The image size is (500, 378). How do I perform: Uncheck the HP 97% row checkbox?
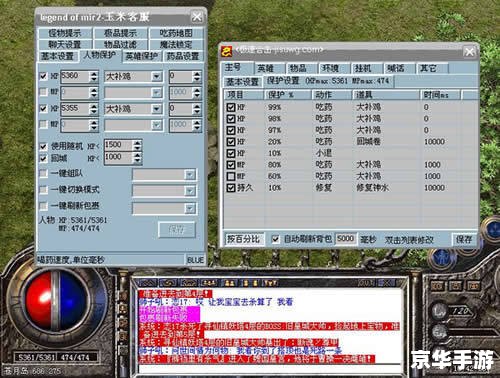(231, 130)
